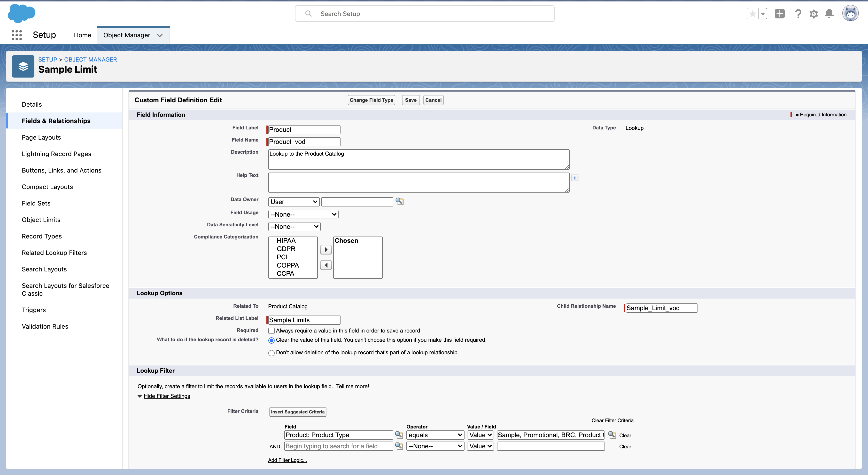Click the Save button

(x=411, y=100)
